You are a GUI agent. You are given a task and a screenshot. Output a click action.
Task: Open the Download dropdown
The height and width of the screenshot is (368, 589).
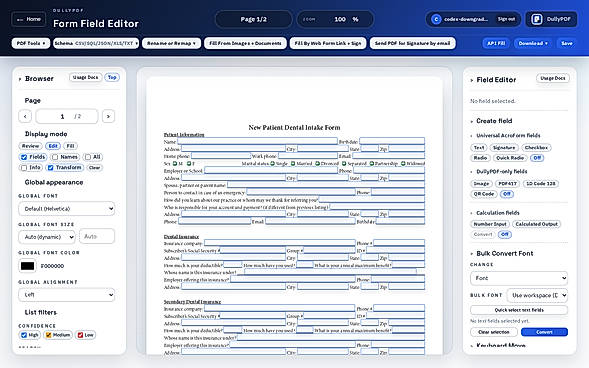click(533, 43)
